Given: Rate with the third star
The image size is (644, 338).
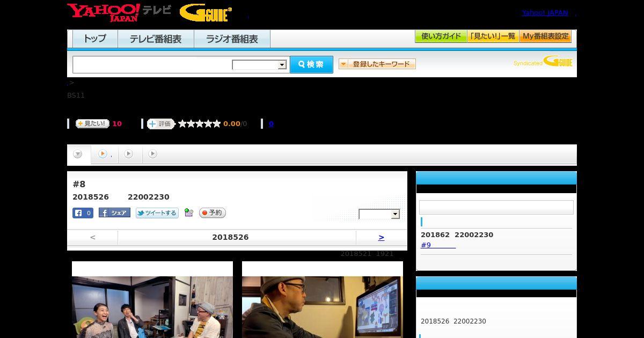Looking at the screenshot, I should click(x=200, y=124).
